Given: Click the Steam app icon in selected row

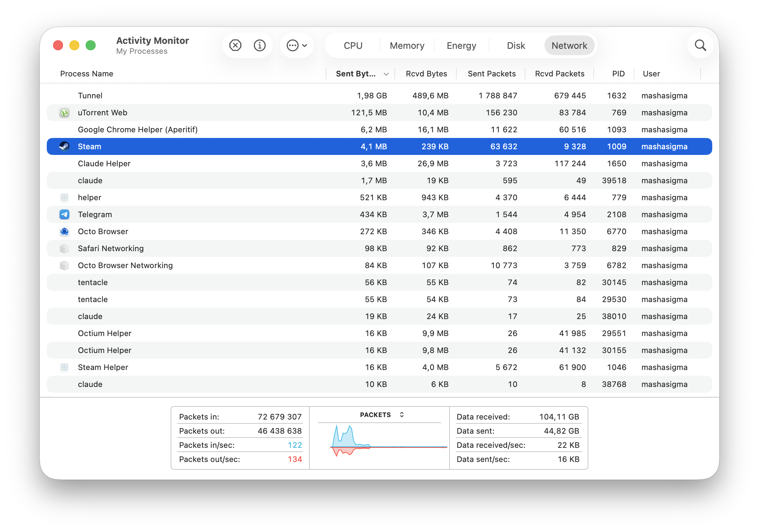Looking at the screenshot, I should click(64, 146).
